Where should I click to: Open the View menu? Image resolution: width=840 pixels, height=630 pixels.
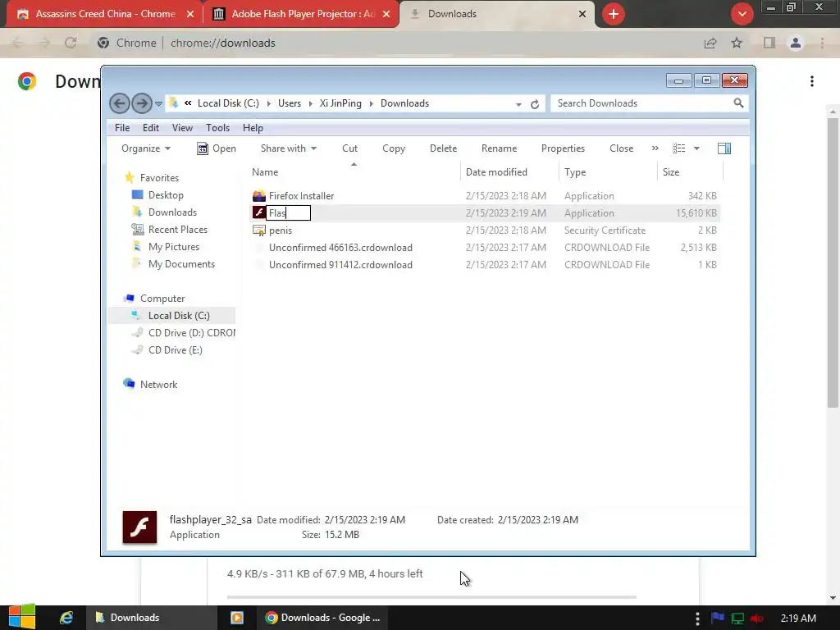click(x=182, y=127)
